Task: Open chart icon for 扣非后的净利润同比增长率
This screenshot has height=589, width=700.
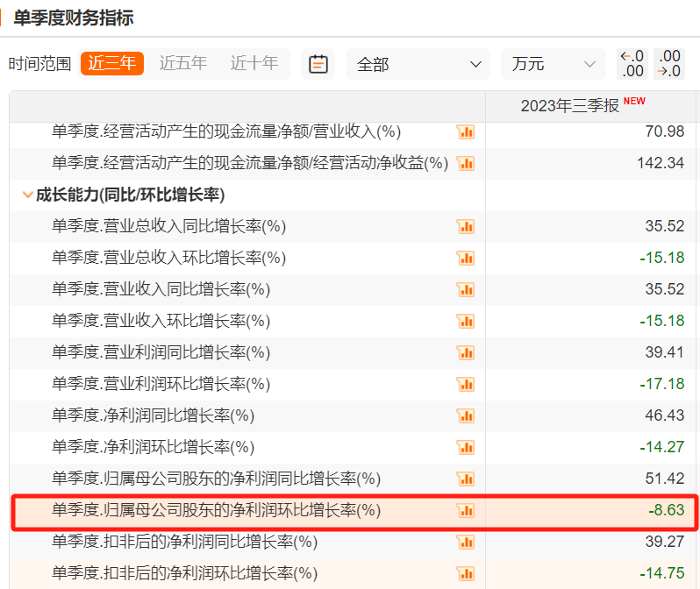Action: (x=466, y=543)
